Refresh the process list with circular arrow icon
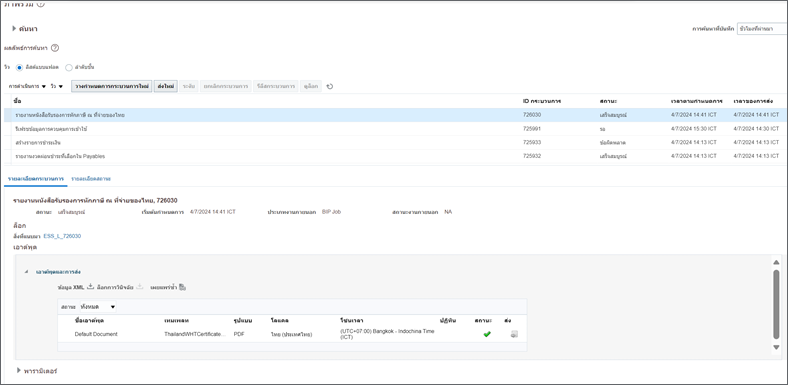The image size is (788, 385). pos(330,86)
